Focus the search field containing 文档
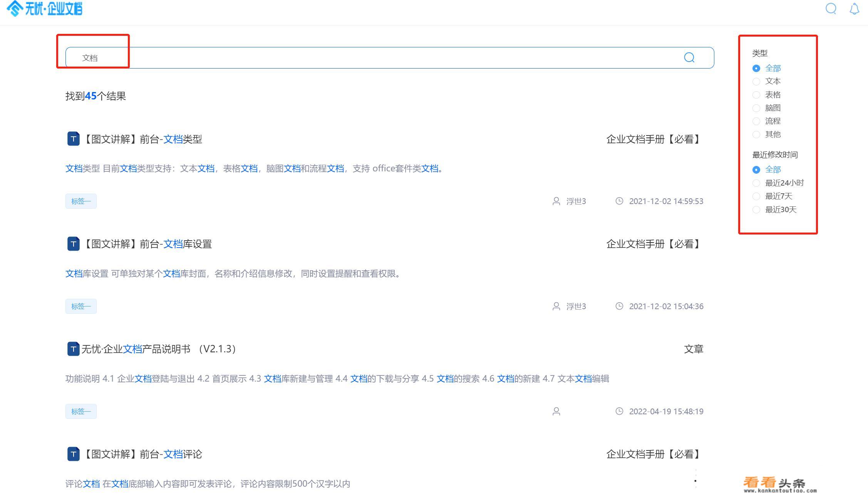 tap(390, 58)
